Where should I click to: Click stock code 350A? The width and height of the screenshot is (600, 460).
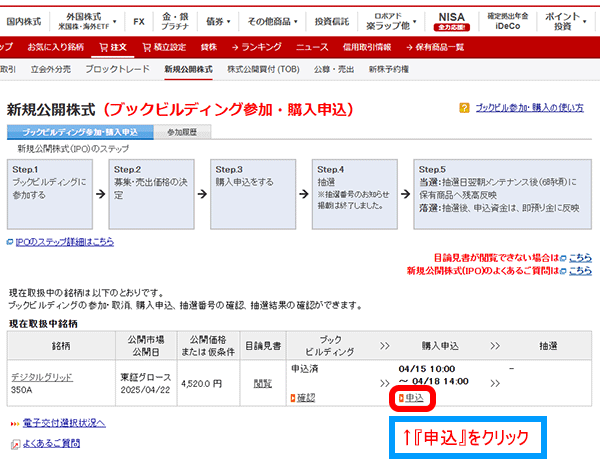(x=22, y=390)
